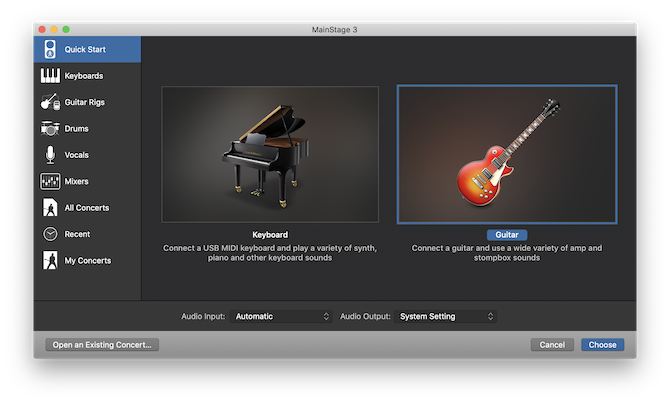Select the grand piano Keyboard thumbnail
The image size is (670, 403).
tap(270, 154)
